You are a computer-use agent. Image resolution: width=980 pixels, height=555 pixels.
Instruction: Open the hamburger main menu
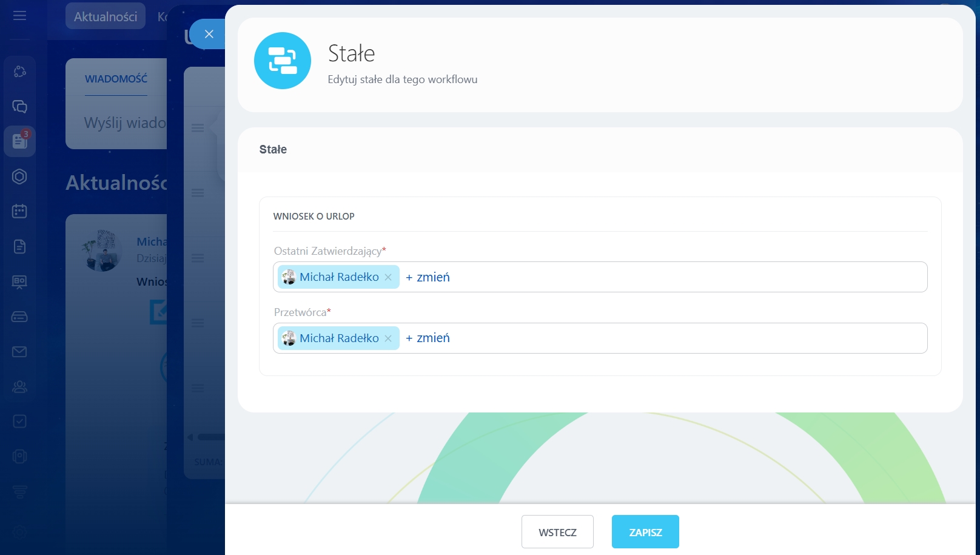19,16
